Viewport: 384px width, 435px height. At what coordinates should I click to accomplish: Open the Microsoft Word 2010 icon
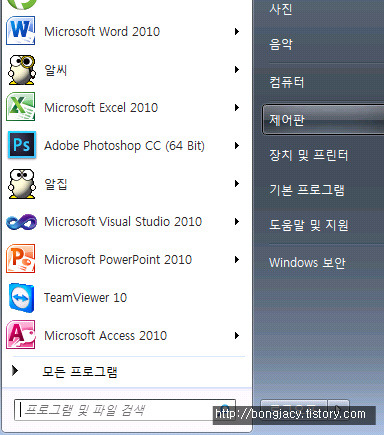tap(21, 31)
